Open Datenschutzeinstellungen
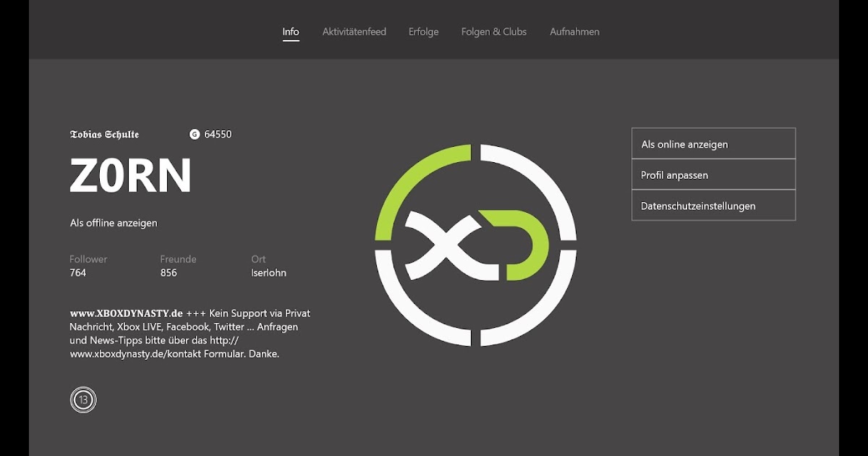Screen dimensions: 868x456 point(713,206)
